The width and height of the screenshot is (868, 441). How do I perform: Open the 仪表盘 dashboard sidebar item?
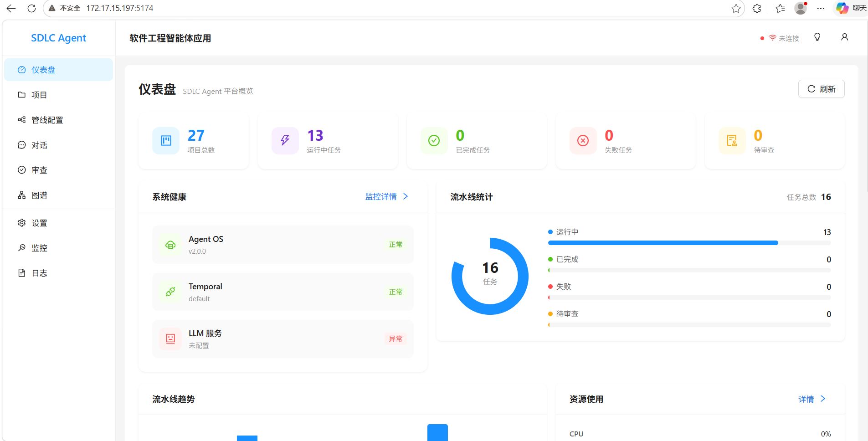click(58, 70)
